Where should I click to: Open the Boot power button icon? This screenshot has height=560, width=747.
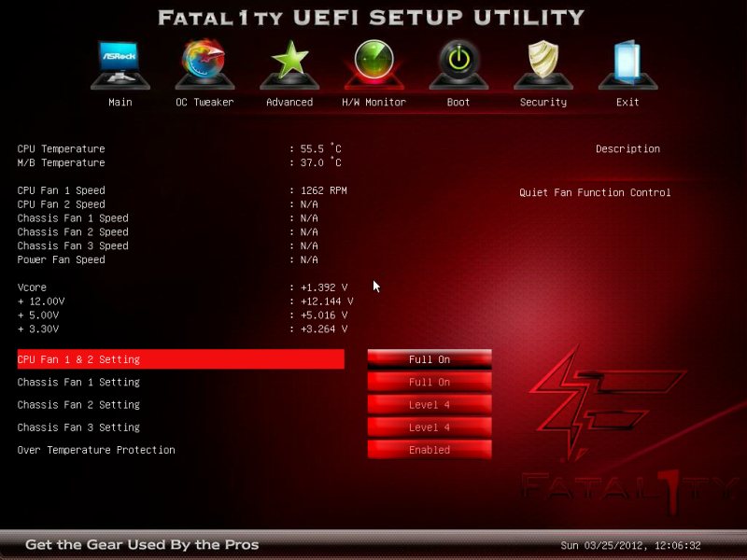458,64
